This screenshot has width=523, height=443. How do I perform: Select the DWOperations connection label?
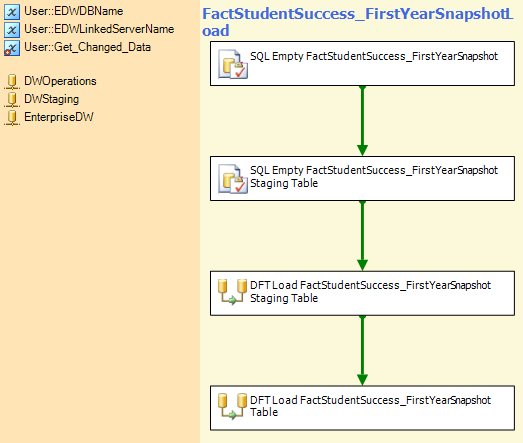[60, 81]
